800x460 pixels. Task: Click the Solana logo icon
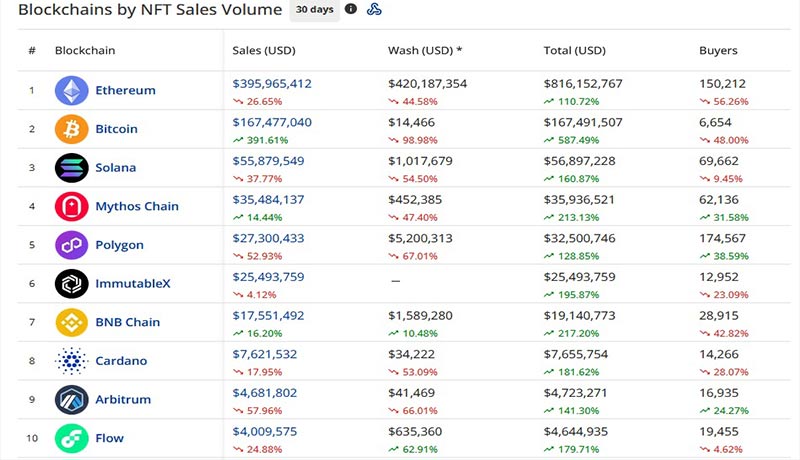[x=71, y=168]
